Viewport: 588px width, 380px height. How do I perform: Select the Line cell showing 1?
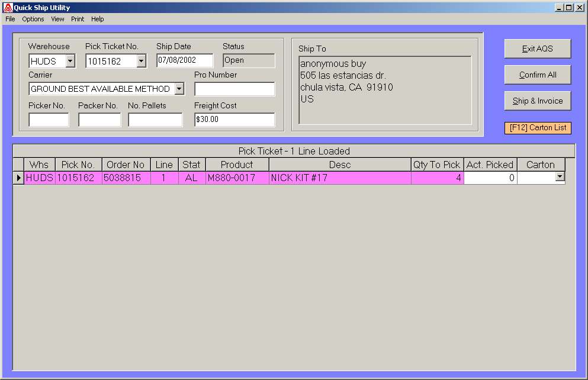(x=164, y=178)
